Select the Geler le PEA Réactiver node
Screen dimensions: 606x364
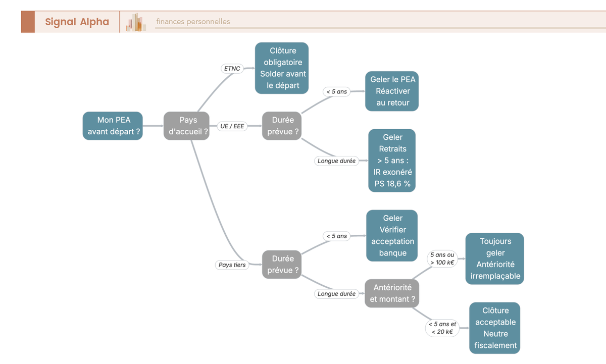tap(392, 91)
